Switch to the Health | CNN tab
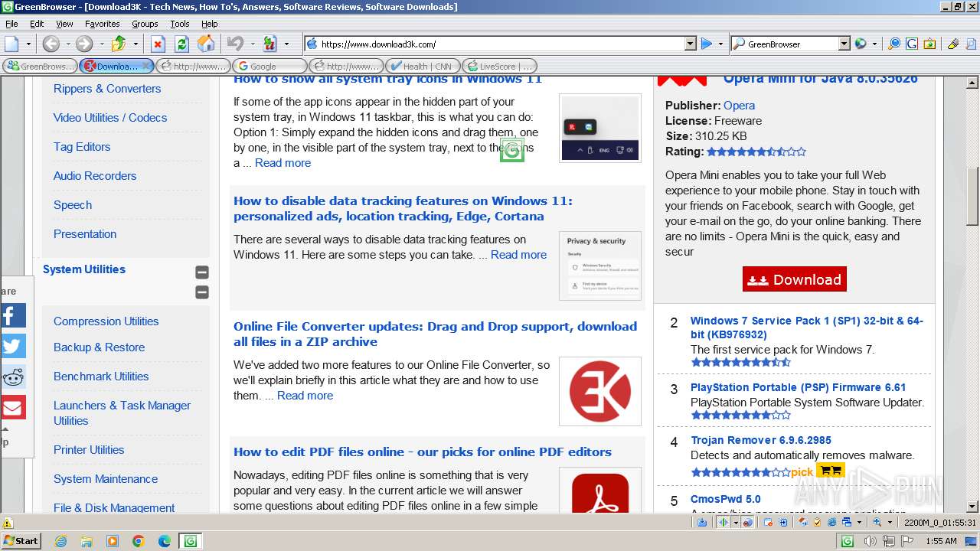The width and height of the screenshot is (980, 551). pos(423,66)
